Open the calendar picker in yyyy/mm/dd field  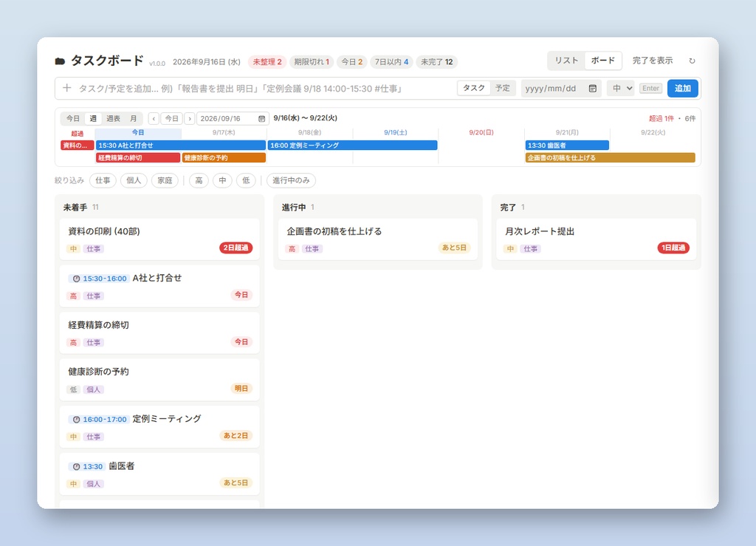tap(593, 88)
